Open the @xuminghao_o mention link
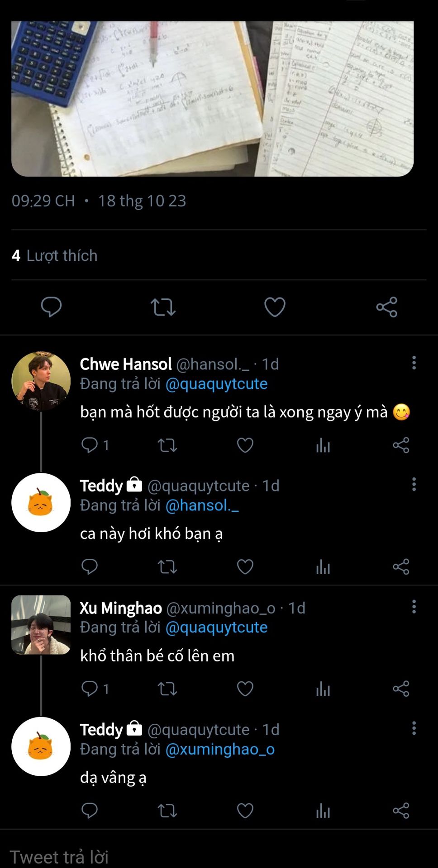438x868 pixels. coord(220,749)
